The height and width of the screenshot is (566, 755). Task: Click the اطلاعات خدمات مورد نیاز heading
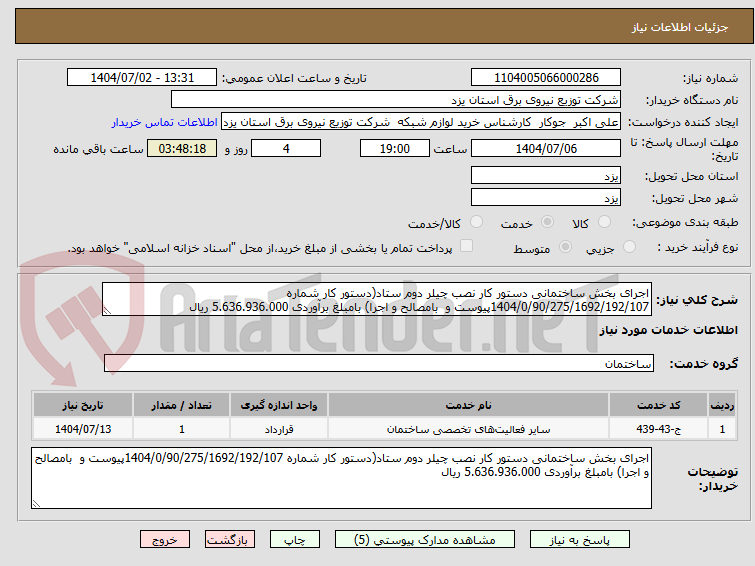(x=668, y=330)
